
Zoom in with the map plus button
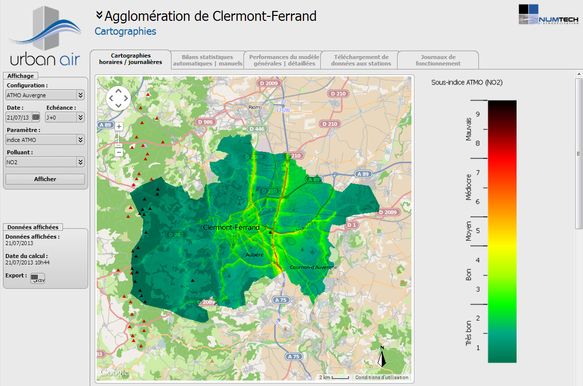[119, 127]
